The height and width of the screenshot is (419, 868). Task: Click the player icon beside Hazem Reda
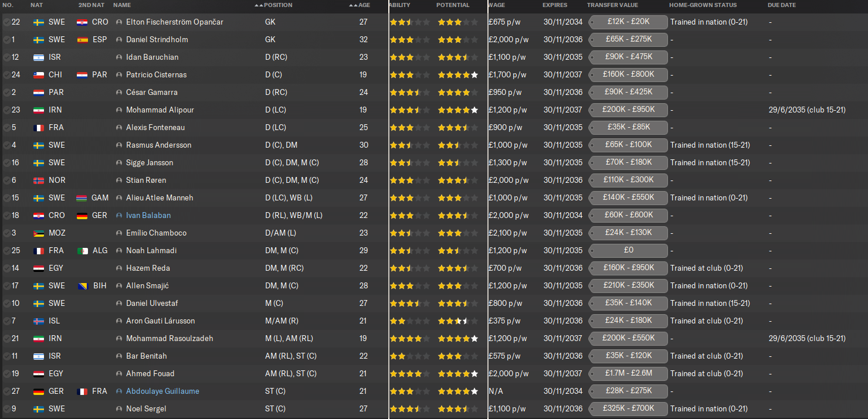(x=120, y=268)
